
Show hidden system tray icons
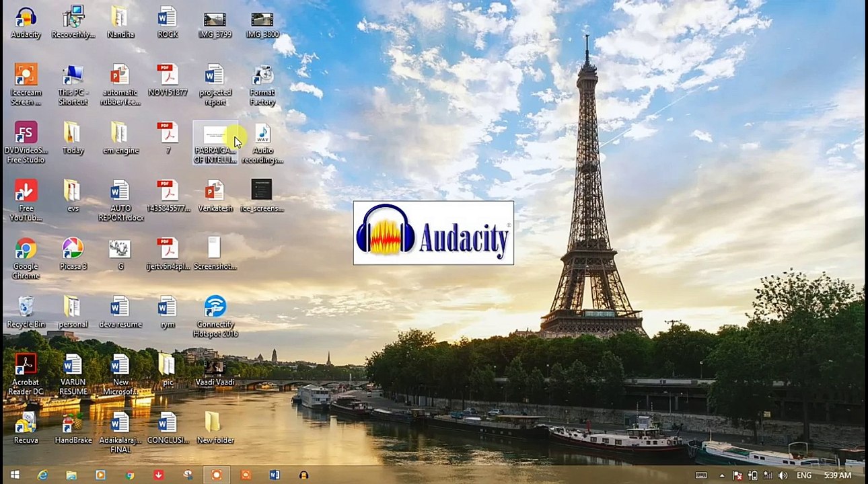[722, 475]
